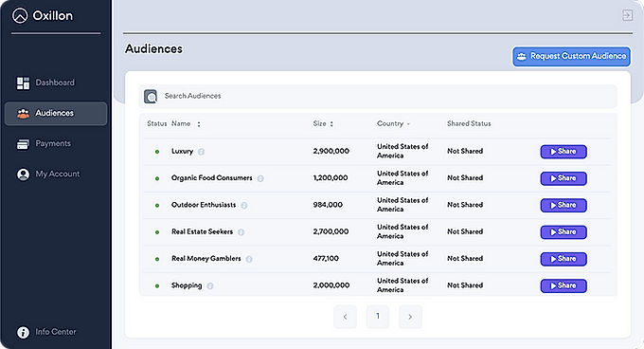Show info for Real Money Gamblers
The height and width of the screenshot is (349, 644).
point(249,259)
